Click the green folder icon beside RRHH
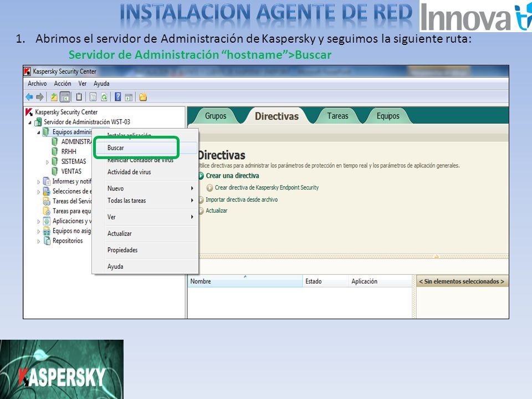The width and height of the screenshot is (532, 399). coord(55,151)
